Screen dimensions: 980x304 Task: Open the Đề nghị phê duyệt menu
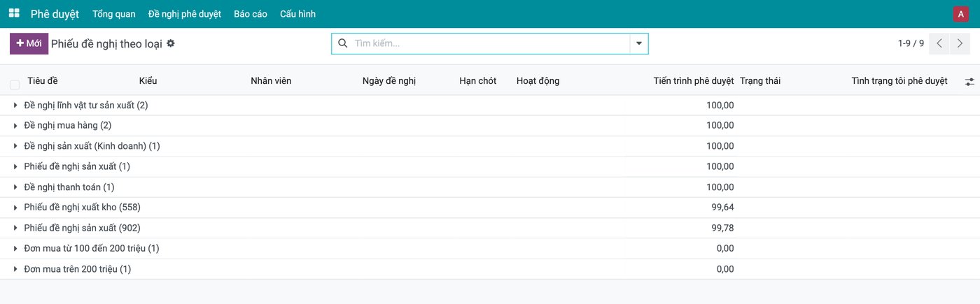[x=185, y=14]
